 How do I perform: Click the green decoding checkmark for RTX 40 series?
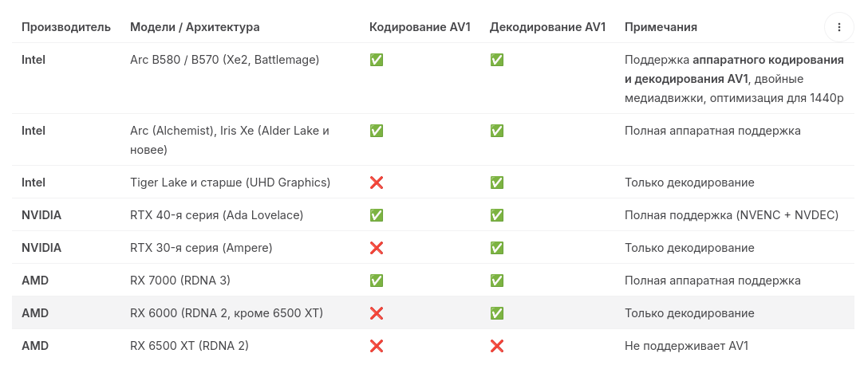(497, 215)
